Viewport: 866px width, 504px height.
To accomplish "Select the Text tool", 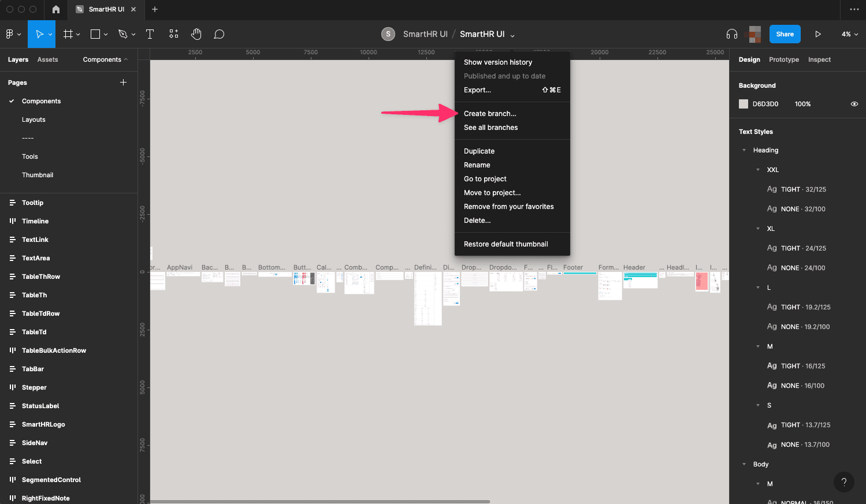I will click(150, 34).
